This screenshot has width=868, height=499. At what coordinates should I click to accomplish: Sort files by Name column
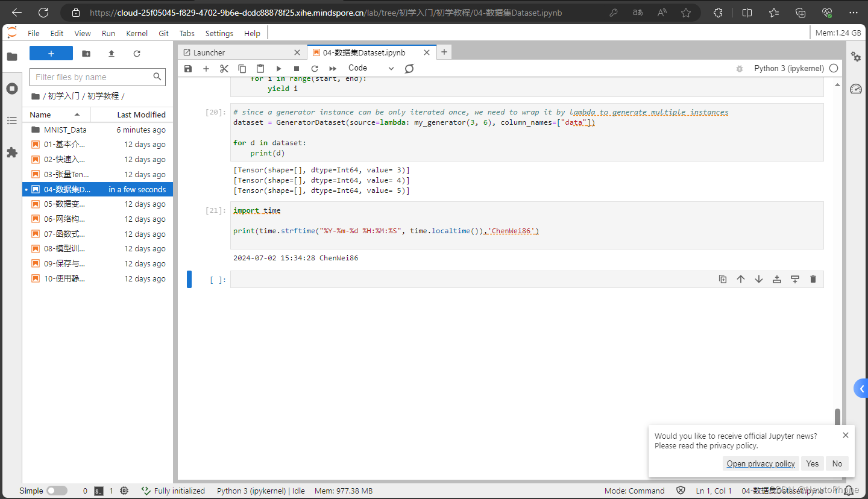coord(56,115)
